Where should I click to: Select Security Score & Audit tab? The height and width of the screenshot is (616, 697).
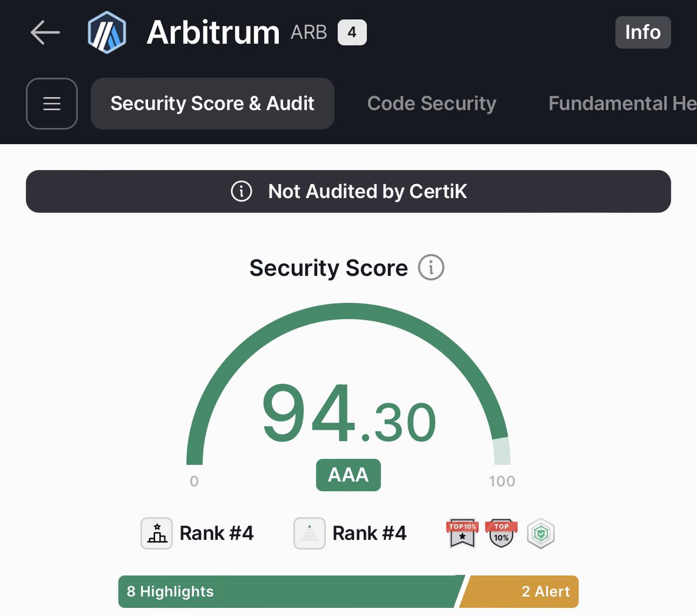[x=213, y=103]
